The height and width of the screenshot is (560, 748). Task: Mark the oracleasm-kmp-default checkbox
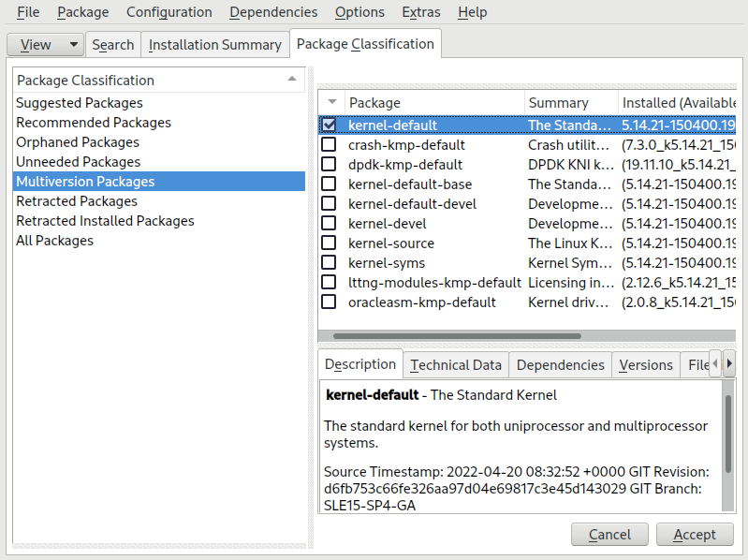pyautogui.click(x=330, y=302)
